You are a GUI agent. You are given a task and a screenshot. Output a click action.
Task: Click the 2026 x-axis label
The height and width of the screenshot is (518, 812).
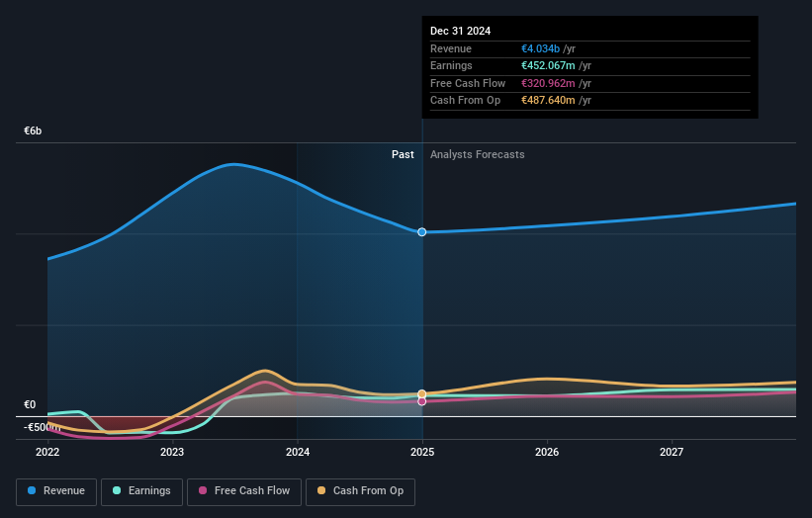click(547, 453)
